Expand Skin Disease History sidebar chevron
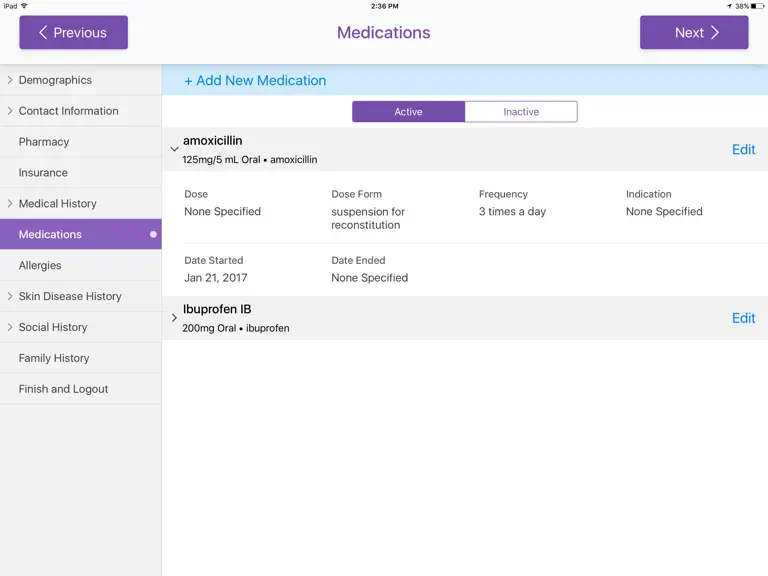The height and width of the screenshot is (576, 768). click(10, 296)
